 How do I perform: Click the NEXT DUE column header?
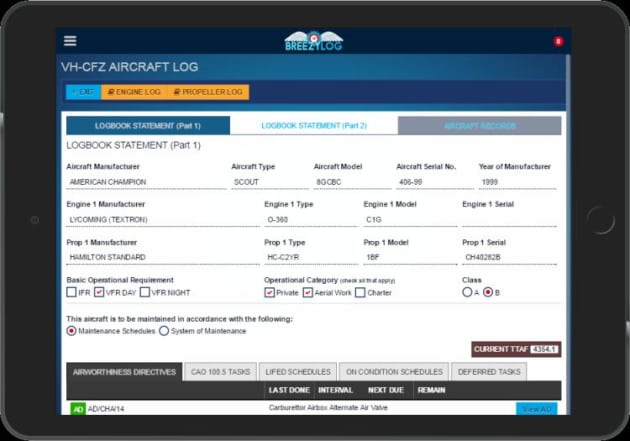pyautogui.click(x=386, y=390)
